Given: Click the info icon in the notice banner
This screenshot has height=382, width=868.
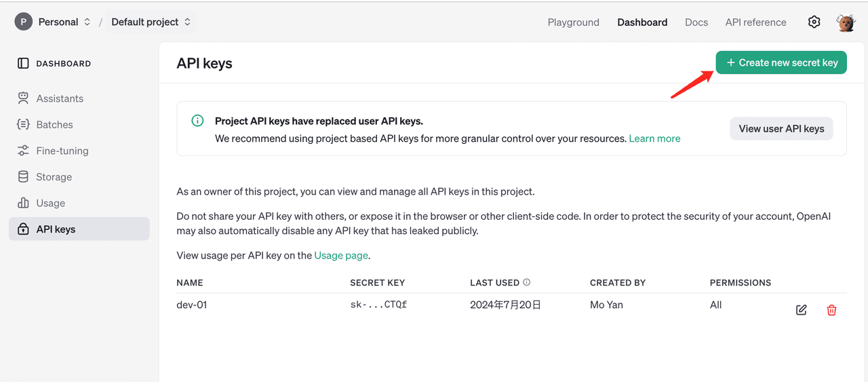Looking at the screenshot, I should tap(197, 121).
